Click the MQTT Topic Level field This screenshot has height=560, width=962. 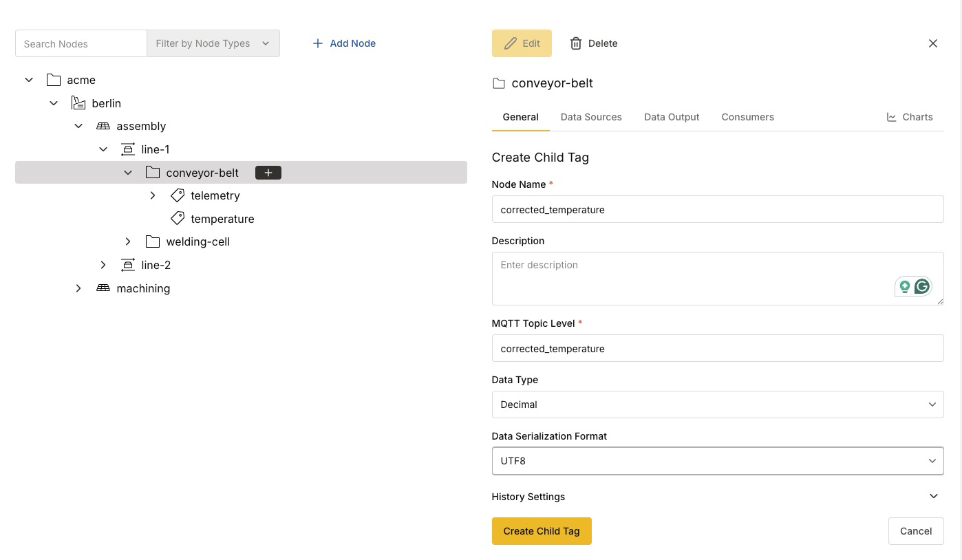coord(718,348)
